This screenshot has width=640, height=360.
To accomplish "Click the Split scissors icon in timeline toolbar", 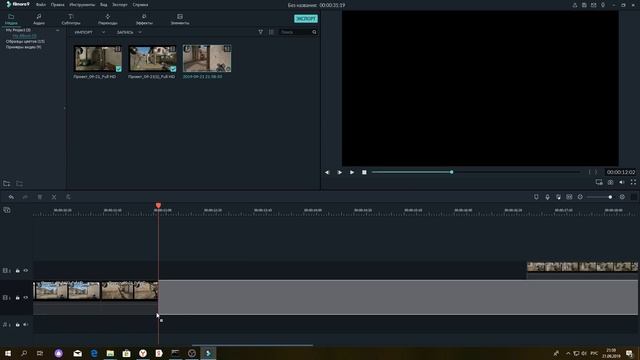I will pos(54,197).
